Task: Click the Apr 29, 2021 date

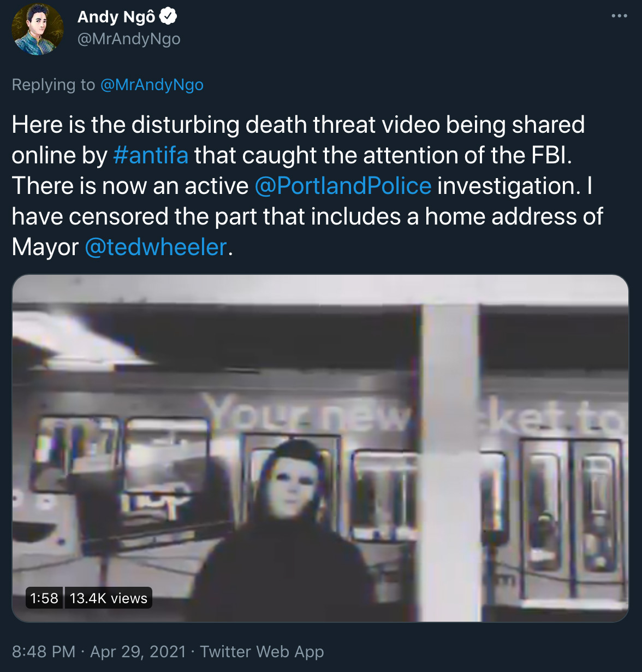Action: coord(138,652)
